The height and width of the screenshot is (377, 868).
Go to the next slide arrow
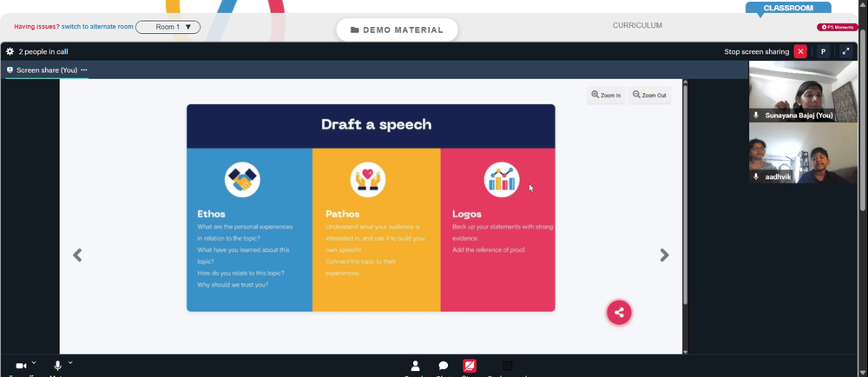click(664, 255)
